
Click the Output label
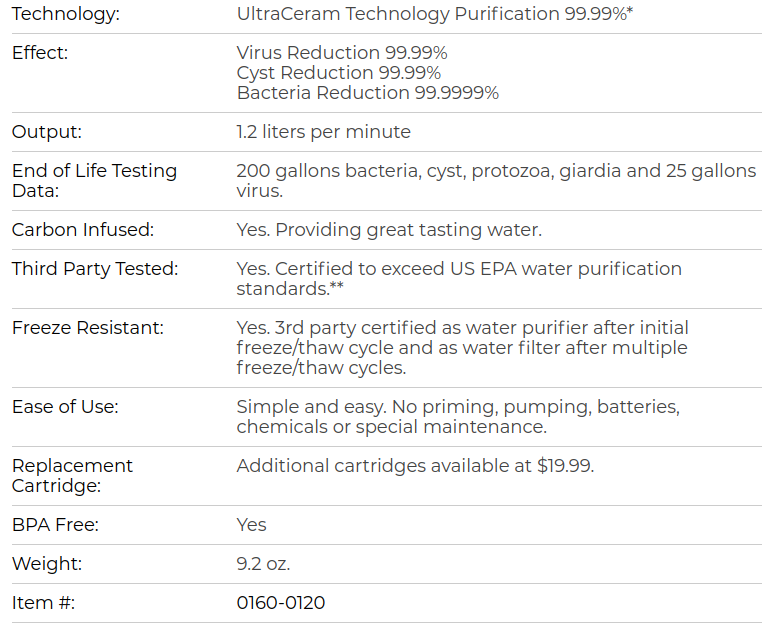(47, 131)
